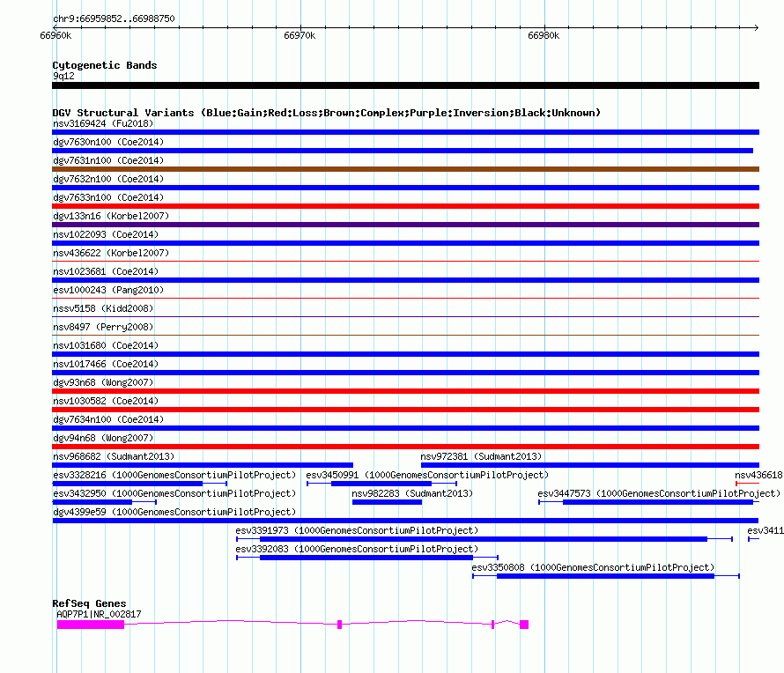Click the right arrowhead of the ruler

[757, 27]
